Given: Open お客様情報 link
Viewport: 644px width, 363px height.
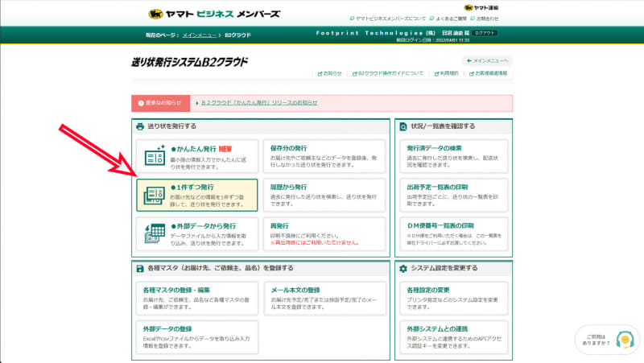Looking at the screenshot, I should click(x=489, y=73).
